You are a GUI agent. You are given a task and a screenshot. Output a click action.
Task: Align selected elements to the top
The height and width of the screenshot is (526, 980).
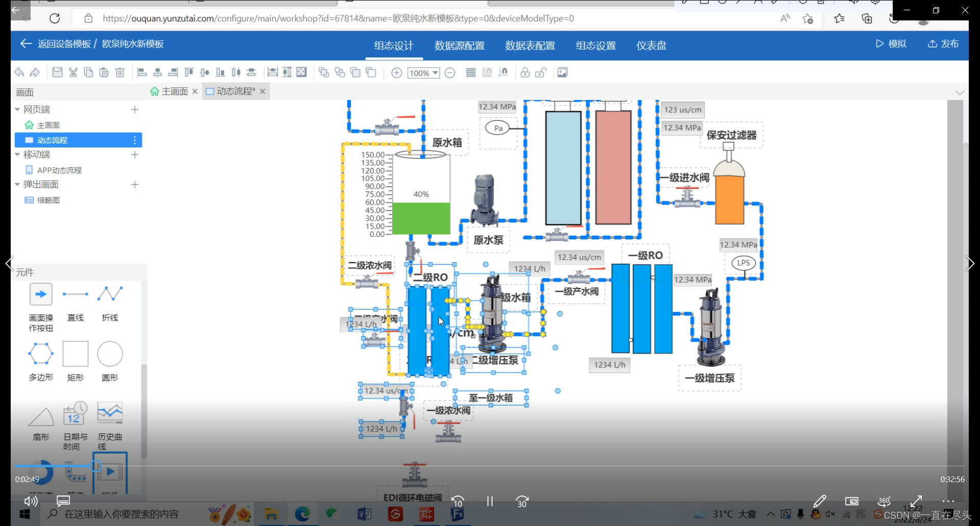tap(189, 73)
